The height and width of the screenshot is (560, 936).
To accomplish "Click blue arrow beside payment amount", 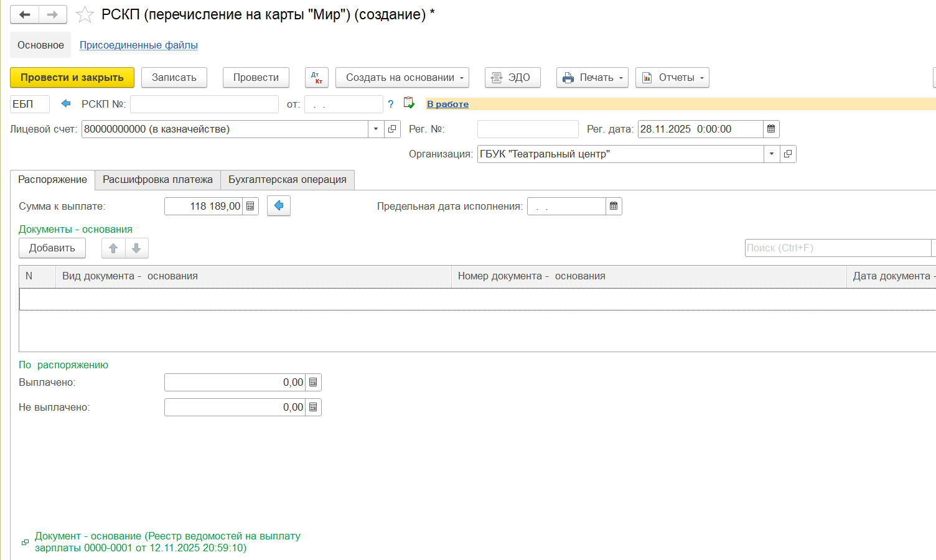I will [279, 206].
